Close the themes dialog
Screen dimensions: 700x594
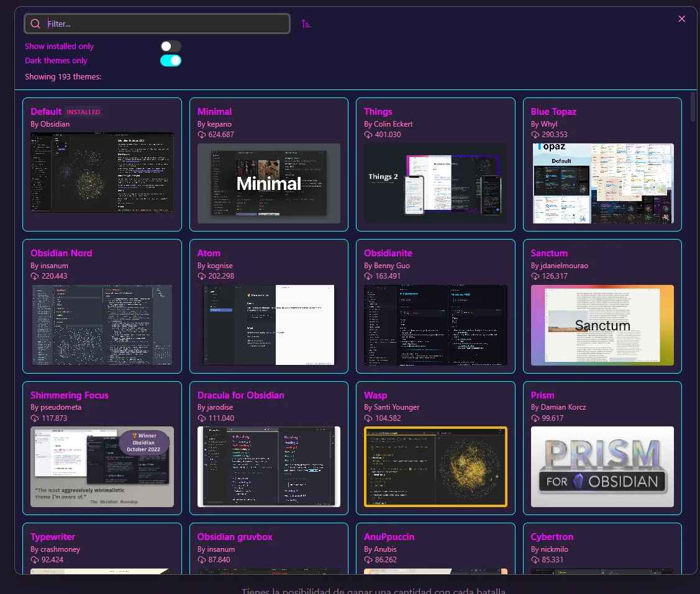[681, 19]
